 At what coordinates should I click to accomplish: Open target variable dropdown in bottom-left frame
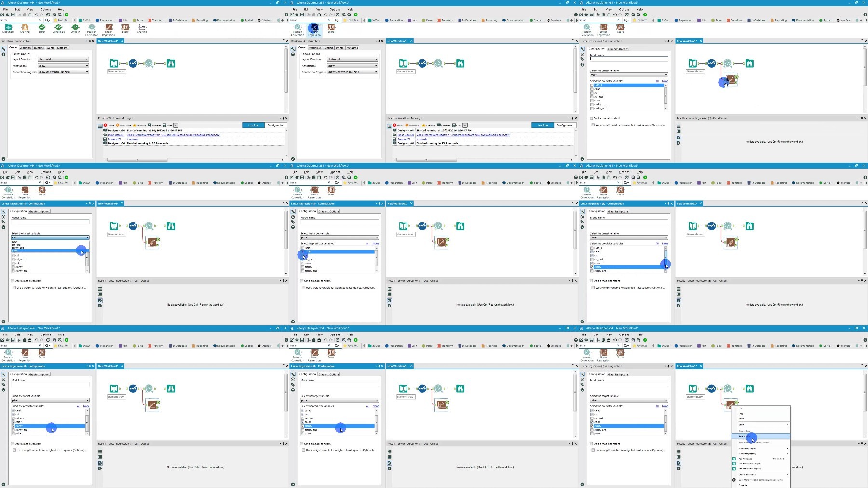pos(50,400)
